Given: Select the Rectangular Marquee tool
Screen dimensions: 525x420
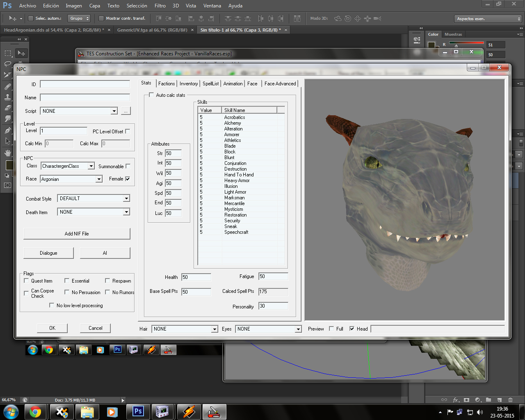Looking at the screenshot, I should click(8, 53).
